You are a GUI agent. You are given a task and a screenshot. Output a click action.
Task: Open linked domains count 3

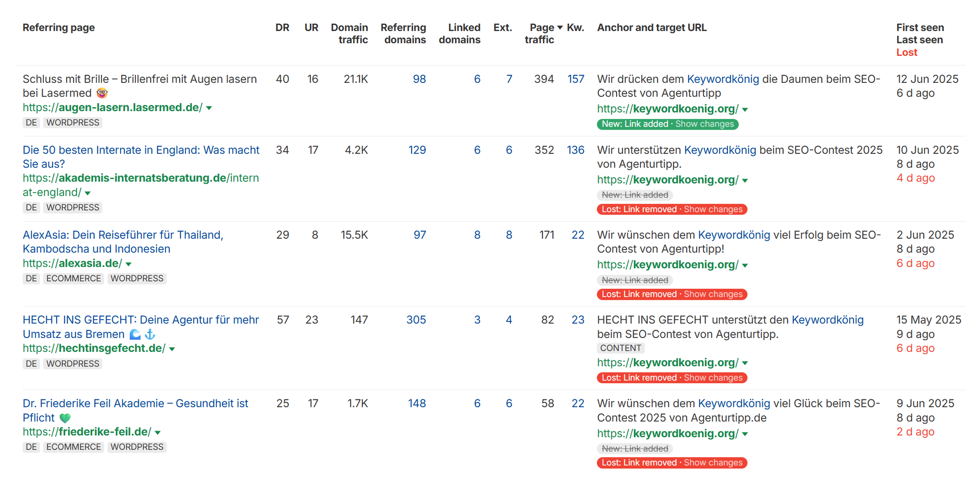point(477,320)
